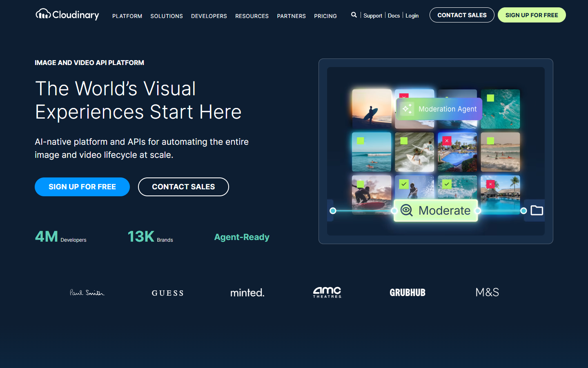The width and height of the screenshot is (588, 368).
Task: Click the minted. logo
Action: coord(247,292)
